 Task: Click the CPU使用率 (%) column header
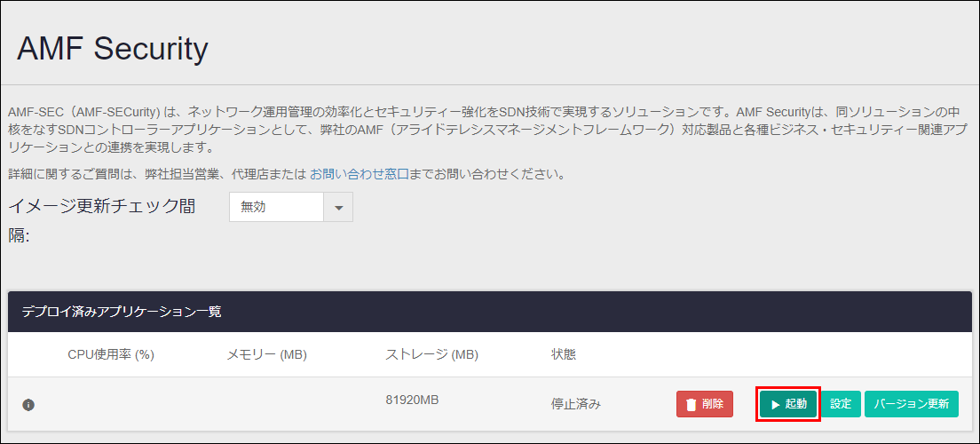coord(111,354)
